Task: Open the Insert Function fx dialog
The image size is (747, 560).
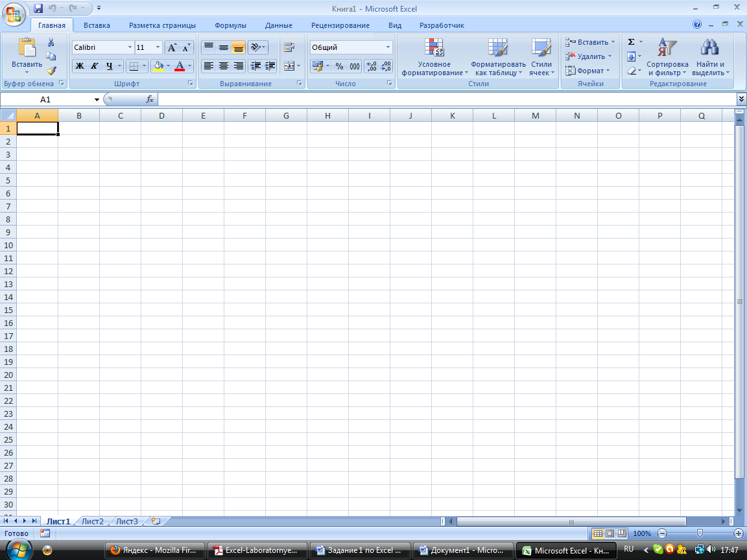Action: (x=150, y=99)
